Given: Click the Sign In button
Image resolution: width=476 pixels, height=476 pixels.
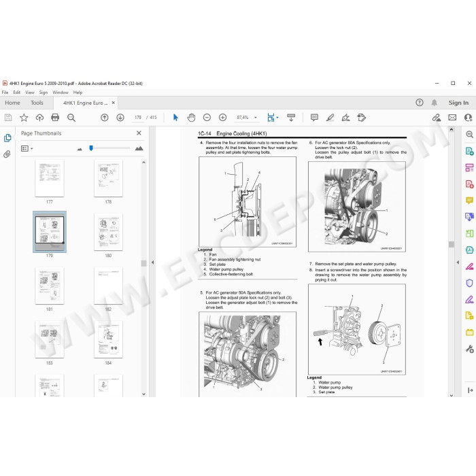Looking at the screenshot, I should click(458, 103).
